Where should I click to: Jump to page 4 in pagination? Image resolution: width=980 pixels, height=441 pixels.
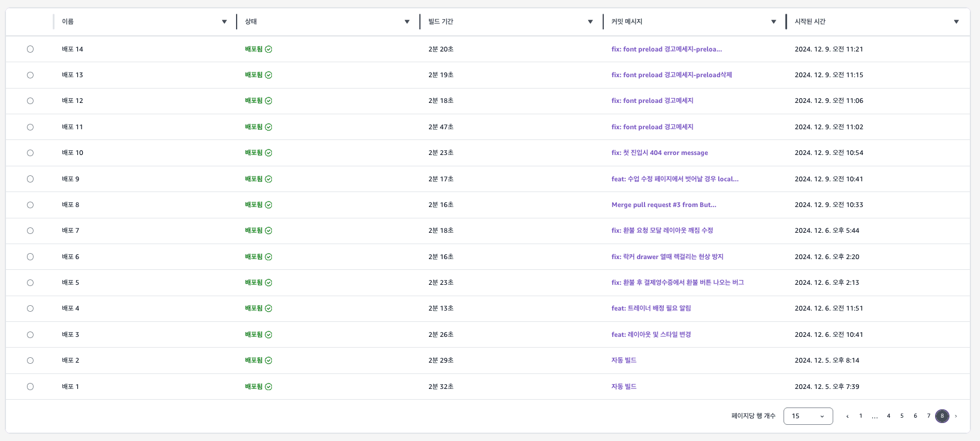pos(888,416)
